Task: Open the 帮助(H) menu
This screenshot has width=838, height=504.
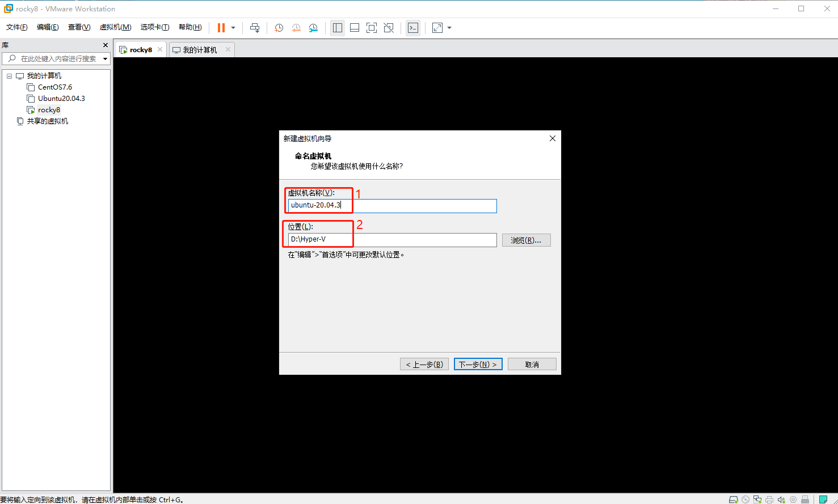Action: click(190, 27)
